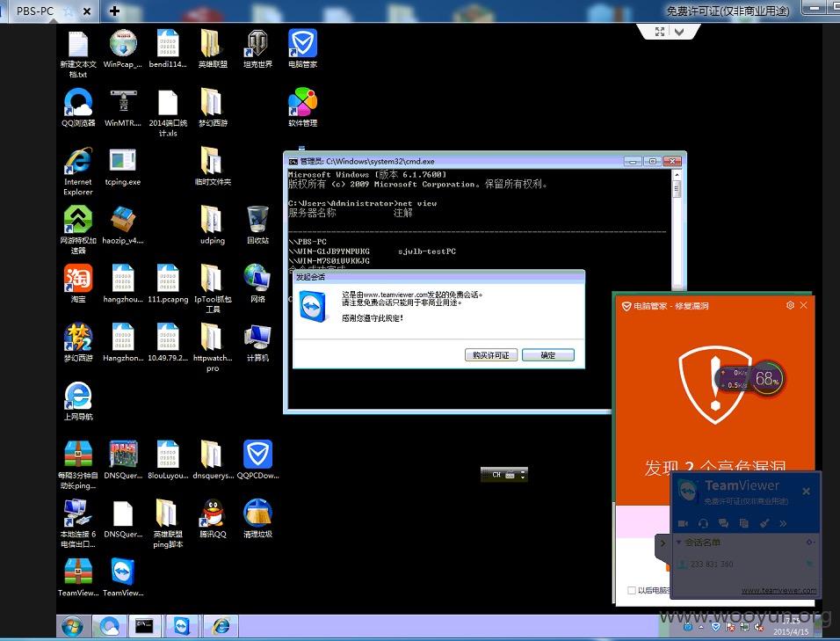Open the 新建文本文档.txt file
The width and height of the screenshot is (840, 641).
click(78, 54)
